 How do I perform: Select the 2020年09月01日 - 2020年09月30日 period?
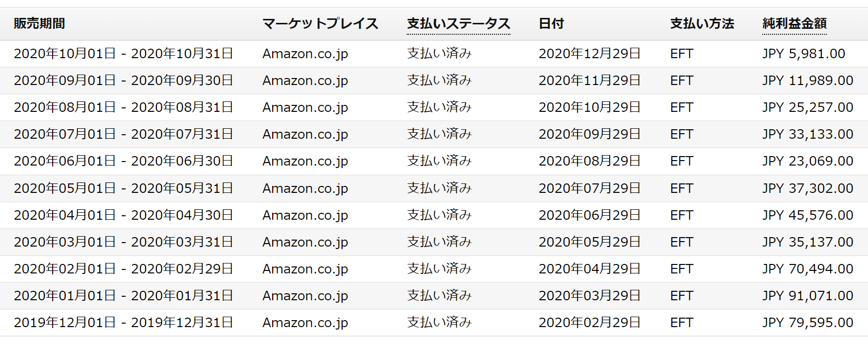click(x=124, y=81)
